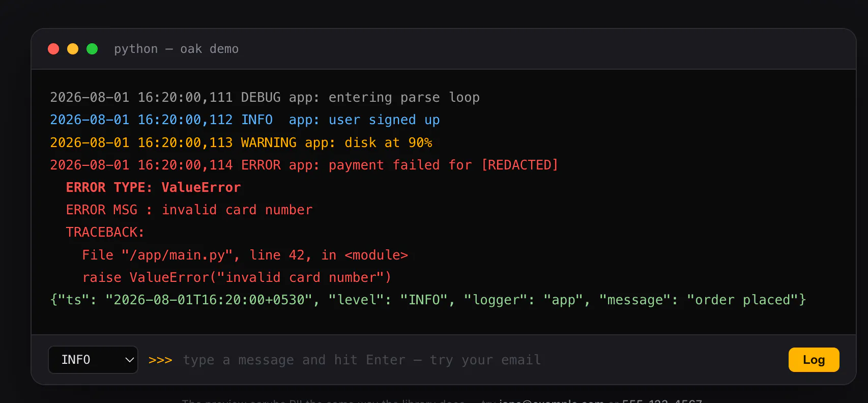
Task: Click the 'python — oak demo' window title
Action: (x=176, y=49)
